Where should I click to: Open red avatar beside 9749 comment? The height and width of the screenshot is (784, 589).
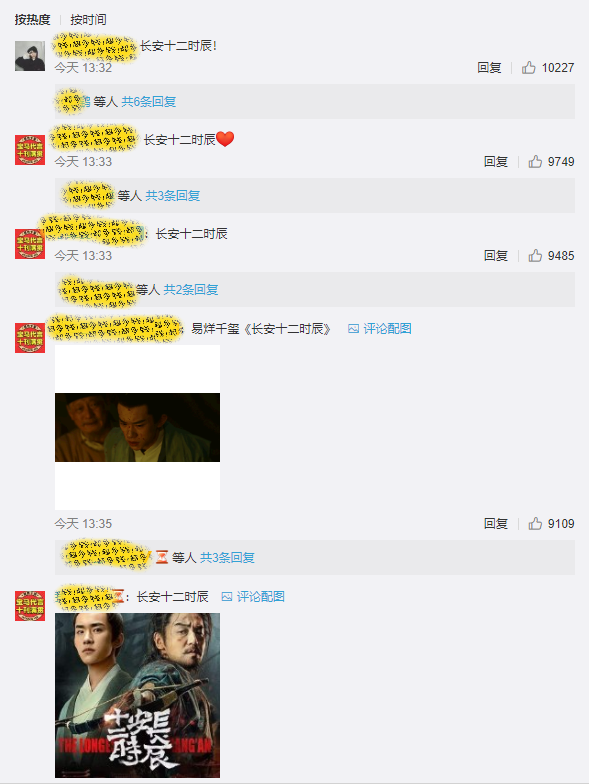(30, 150)
